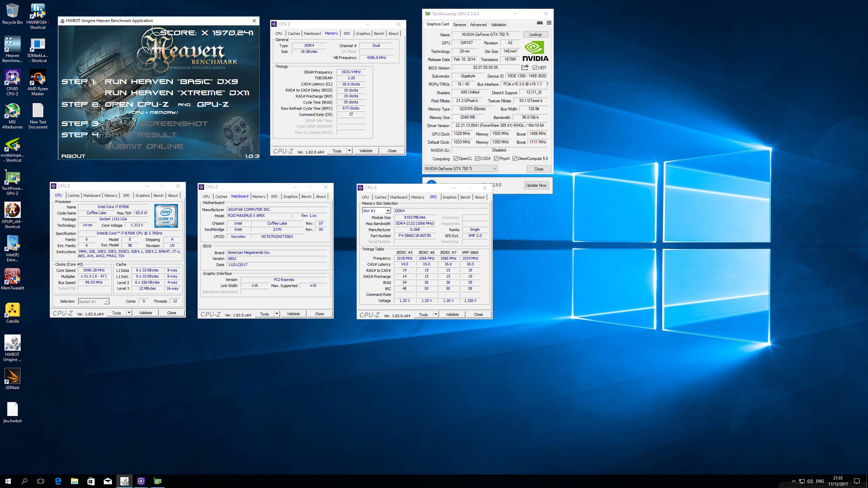Viewport: 868px width, 488px height.
Task: Click Tools button in CPU-Z SPD window
Action: 423,314
